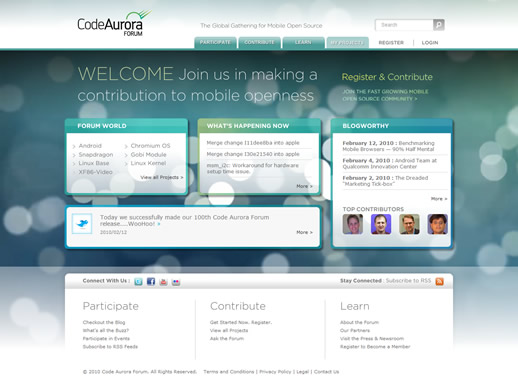This screenshot has width=518, height=385.
Task: Click into the Search input field
Action: coord(404,25)
